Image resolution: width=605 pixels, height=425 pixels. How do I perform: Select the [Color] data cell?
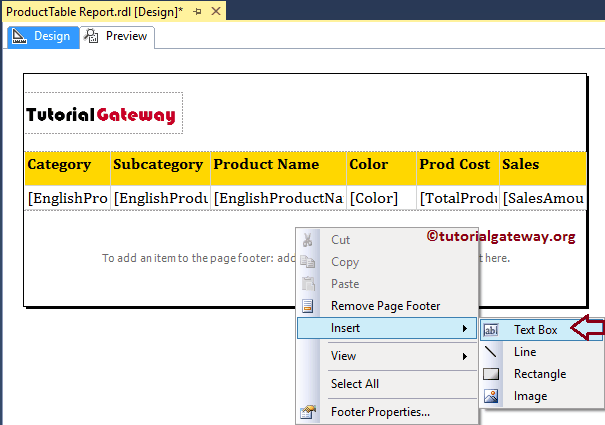tap(382, 198)
